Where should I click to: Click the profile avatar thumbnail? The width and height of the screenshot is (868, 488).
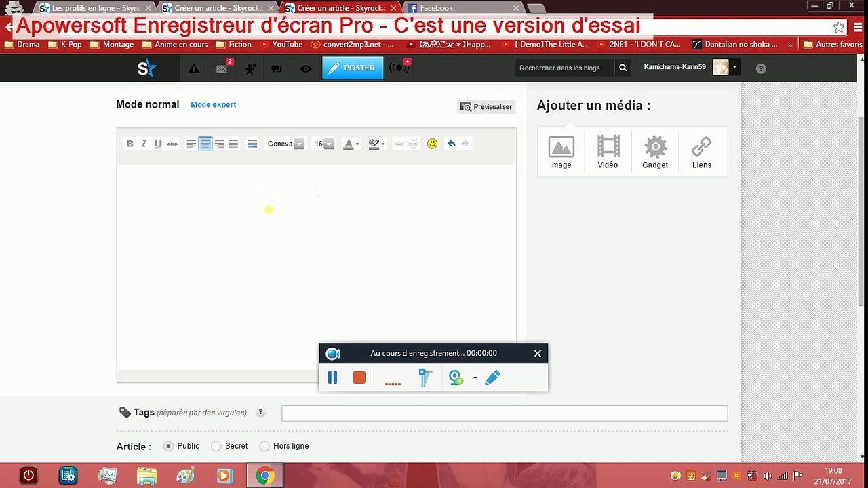[720, 67]
